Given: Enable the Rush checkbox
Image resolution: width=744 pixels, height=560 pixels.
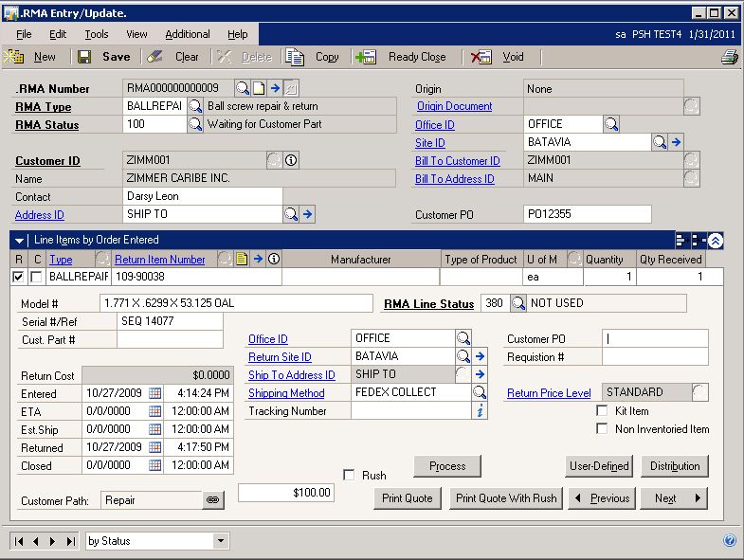Looking at the screenshot, I should (349, 475).
